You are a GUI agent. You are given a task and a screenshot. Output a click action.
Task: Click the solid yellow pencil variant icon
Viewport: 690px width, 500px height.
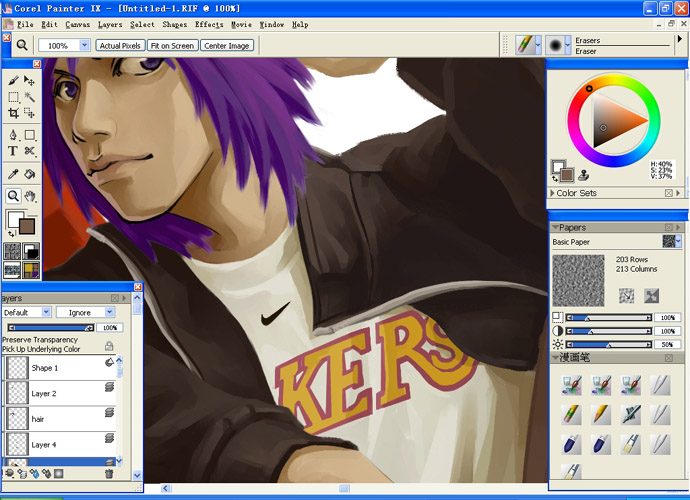pos(601,415)
